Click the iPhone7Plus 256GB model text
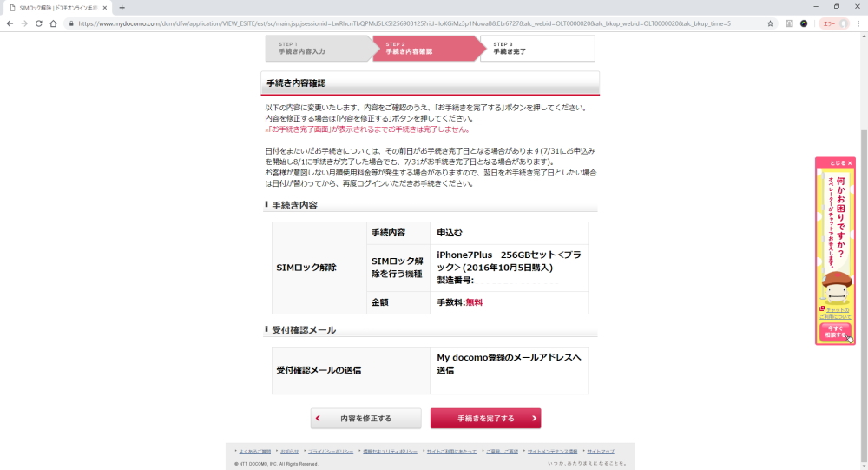 click(509, 261)
